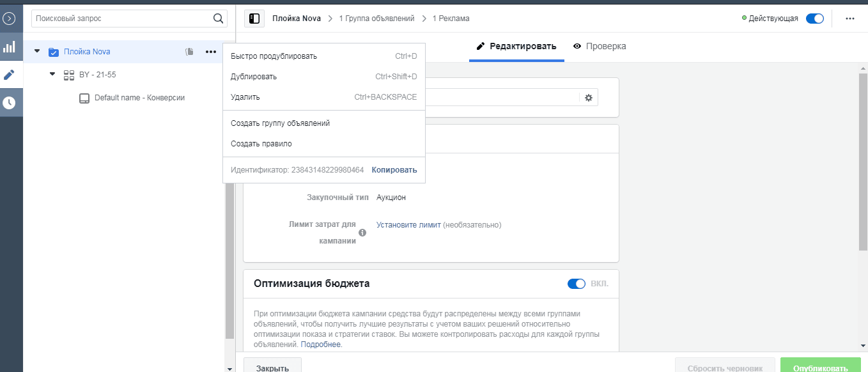Click the duplicate icon beside Плойка Nova

189,52
